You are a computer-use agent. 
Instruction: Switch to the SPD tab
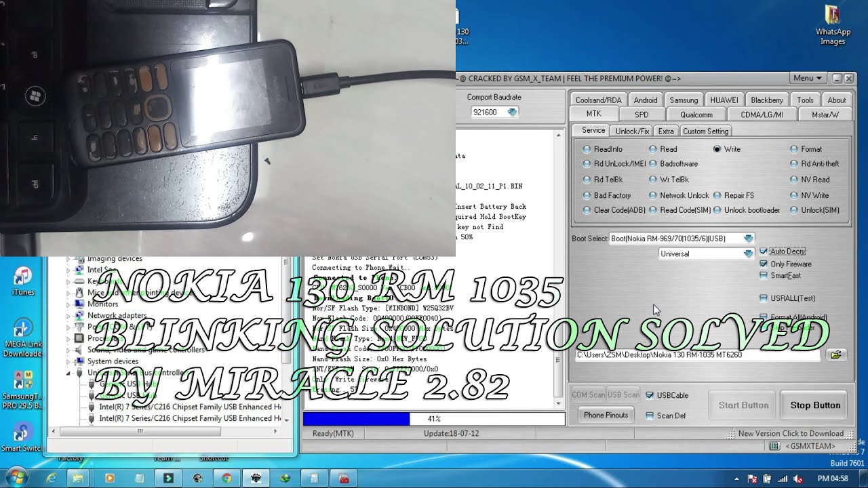(x=641, y=115)
